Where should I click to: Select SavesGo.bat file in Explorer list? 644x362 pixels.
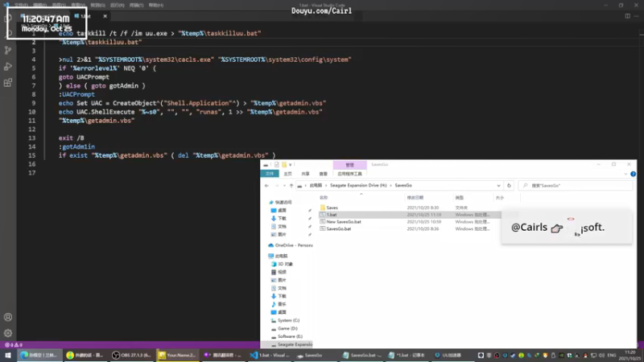(x=335, y=228)
